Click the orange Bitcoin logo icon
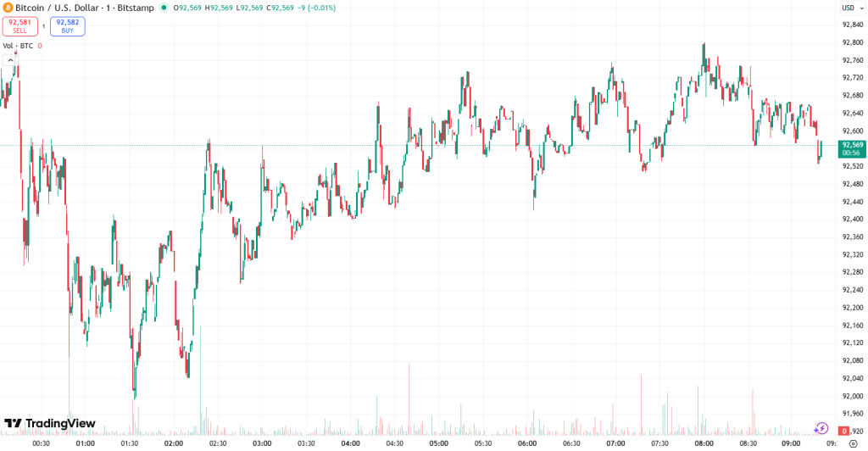This screenshot has width=868, height=451. [8, 8]
